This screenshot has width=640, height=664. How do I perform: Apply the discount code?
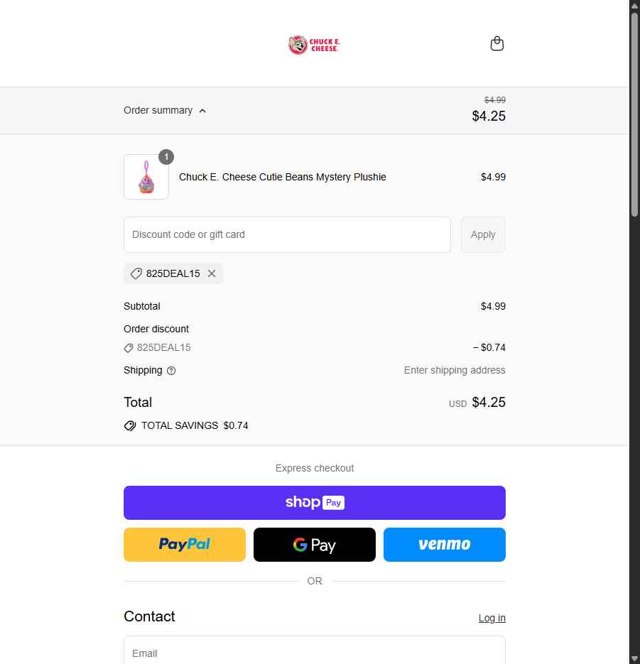483,235
